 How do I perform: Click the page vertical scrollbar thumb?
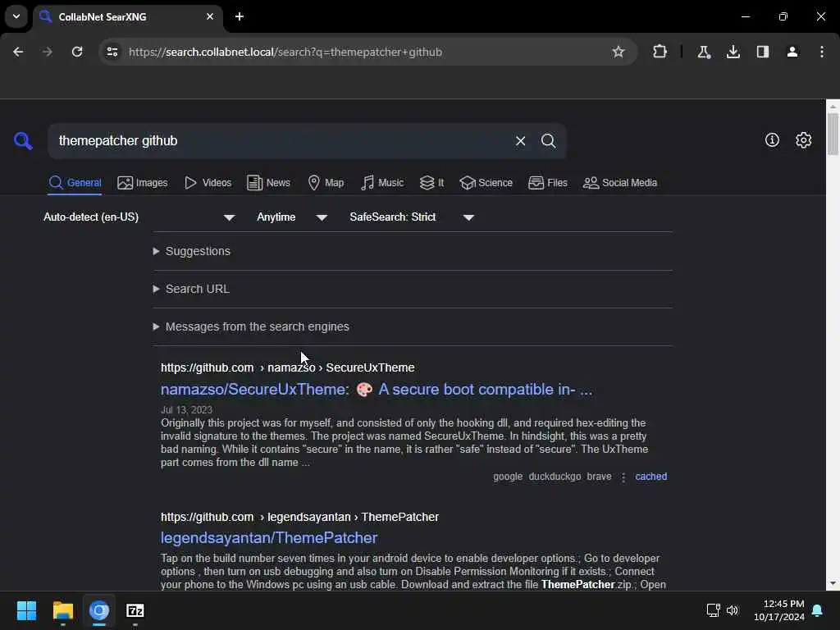(x=833, y=134)
